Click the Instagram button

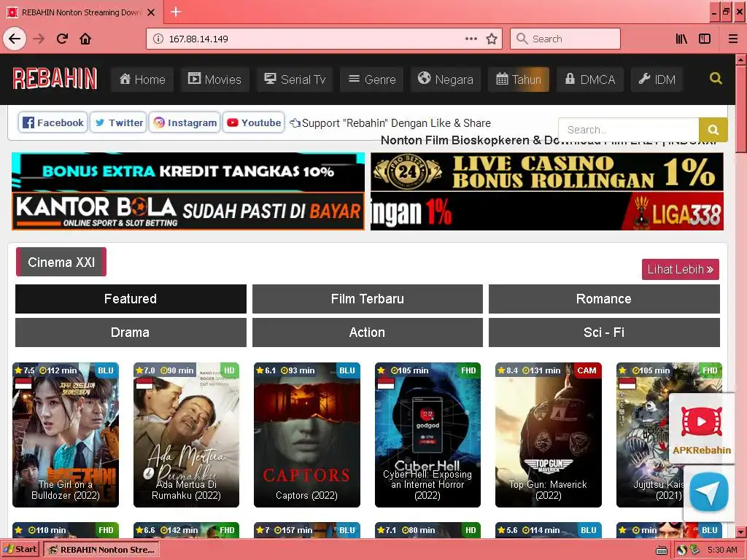click(185, 122)
